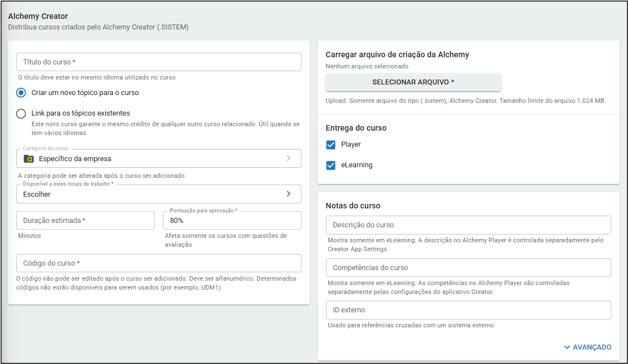Click the chevron icon beside AVANÇADO
This screenshot has height=364, width=628.
click(x=567, y=347)
